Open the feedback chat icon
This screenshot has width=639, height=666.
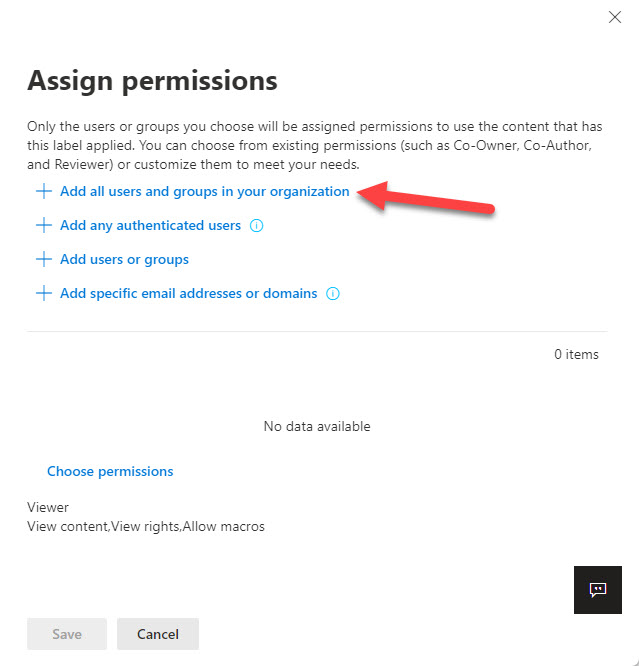pyautogui.click(x=598, y=589)
